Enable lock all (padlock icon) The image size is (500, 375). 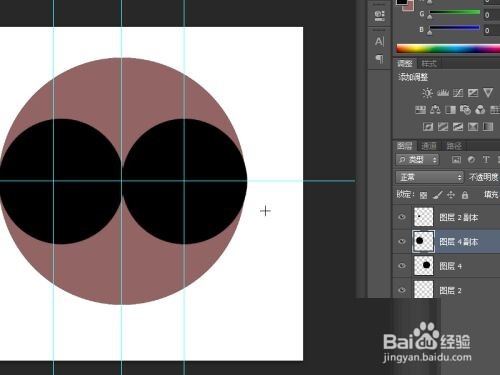(465, 195)
